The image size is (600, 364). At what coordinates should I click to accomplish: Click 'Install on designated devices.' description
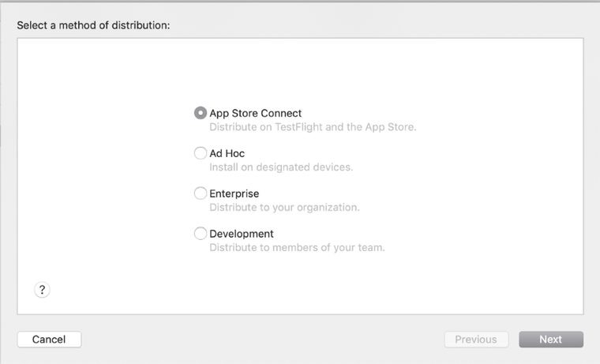click(280, 167)
